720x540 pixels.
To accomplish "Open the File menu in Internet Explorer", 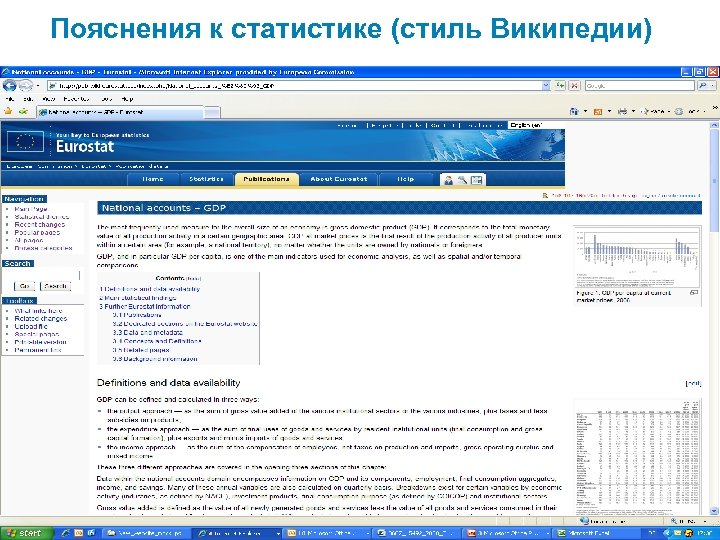I will pyautogui.click(x=9, y=99).
